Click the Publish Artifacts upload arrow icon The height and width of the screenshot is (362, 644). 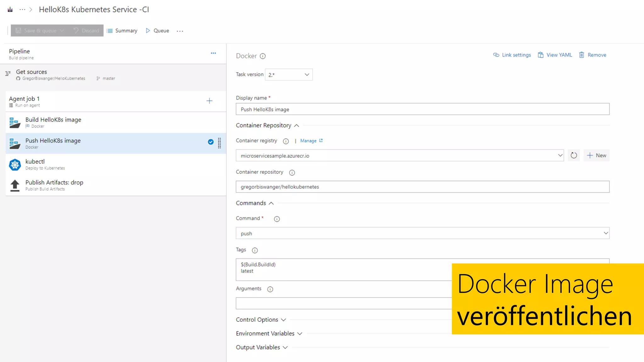click(15, 185)
